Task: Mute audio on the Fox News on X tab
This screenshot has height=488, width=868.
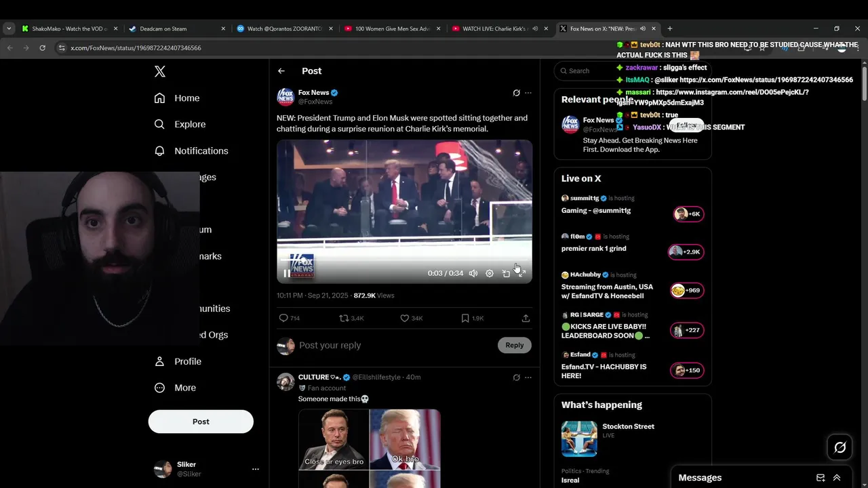Action: click(642, 28)
